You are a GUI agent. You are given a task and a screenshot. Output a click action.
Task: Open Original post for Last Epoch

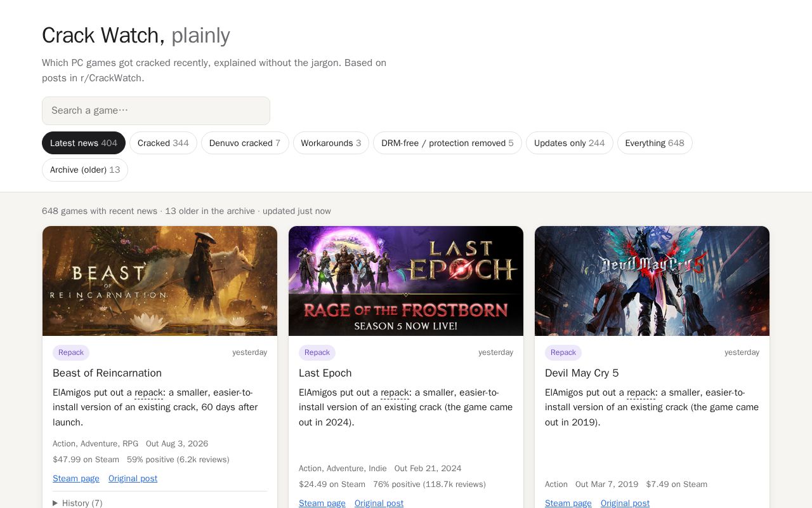(379, 503)
